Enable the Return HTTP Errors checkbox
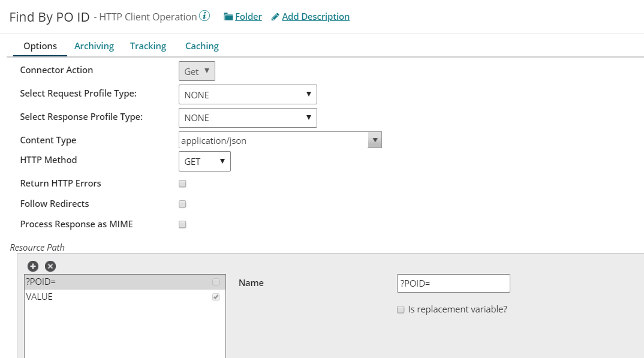The height and width of the screenshot is (358, 644). point(183,183)
